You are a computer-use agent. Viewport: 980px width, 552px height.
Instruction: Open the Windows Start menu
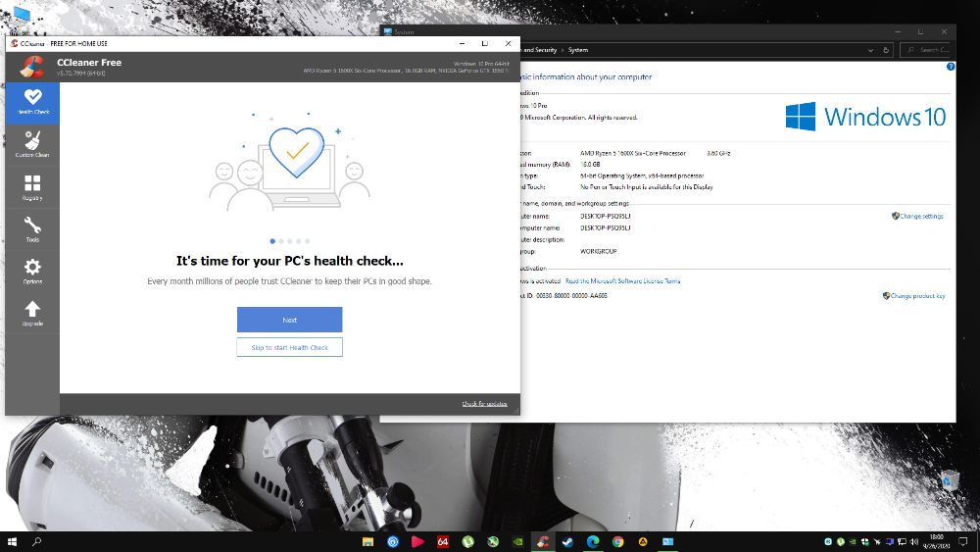11,541
